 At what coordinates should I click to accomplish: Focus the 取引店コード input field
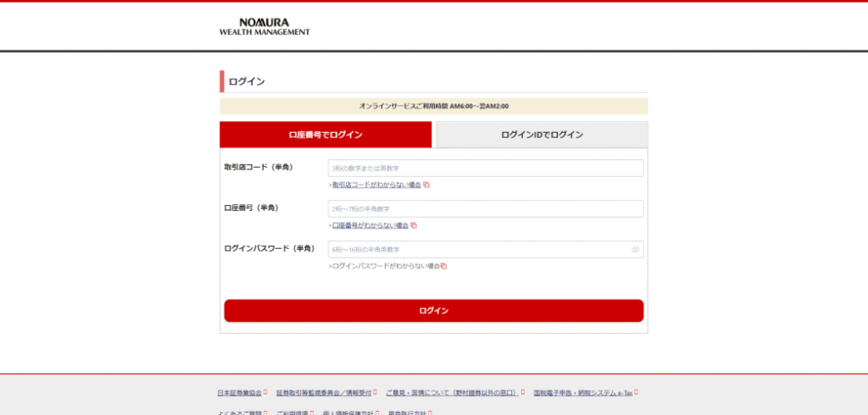point(485,169)
